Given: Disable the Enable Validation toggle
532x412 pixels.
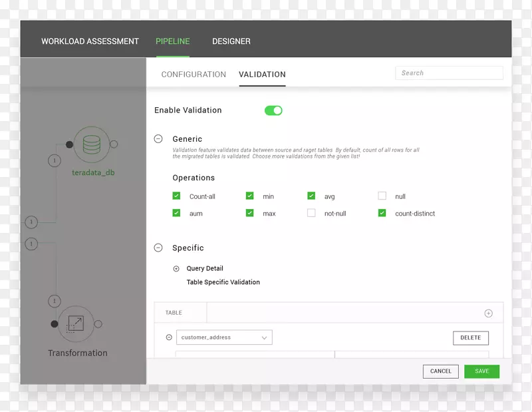Looking at the screenshot, I should click(273, 110).
